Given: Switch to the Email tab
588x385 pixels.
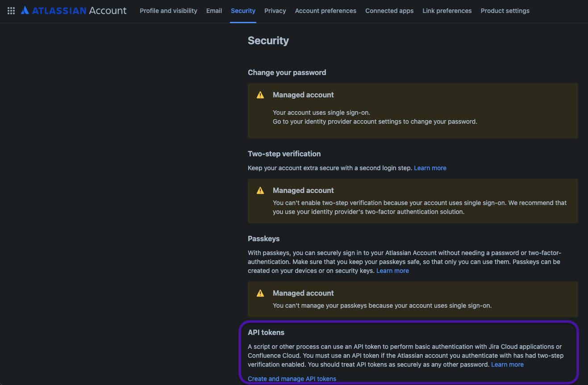Looking at the screenshot, I should coord(214,11).
